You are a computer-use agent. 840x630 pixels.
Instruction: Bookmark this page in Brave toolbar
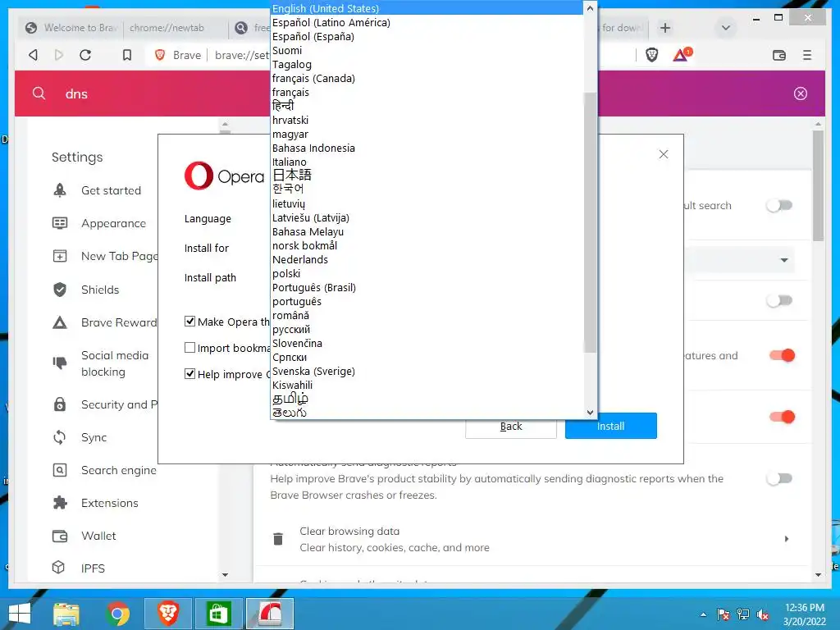[127, 55]
